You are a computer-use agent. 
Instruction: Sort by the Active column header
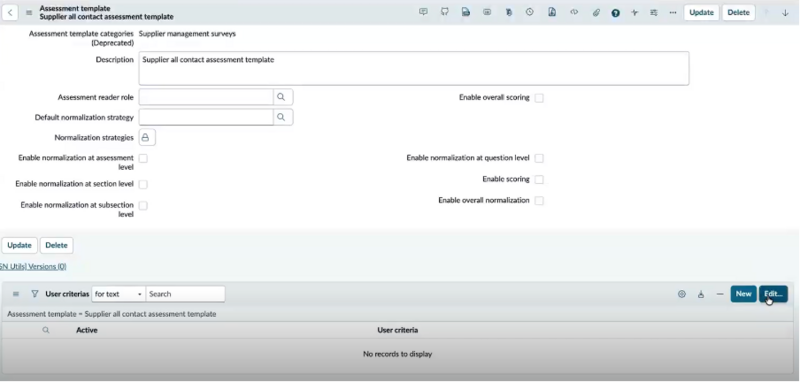point(87,330)
